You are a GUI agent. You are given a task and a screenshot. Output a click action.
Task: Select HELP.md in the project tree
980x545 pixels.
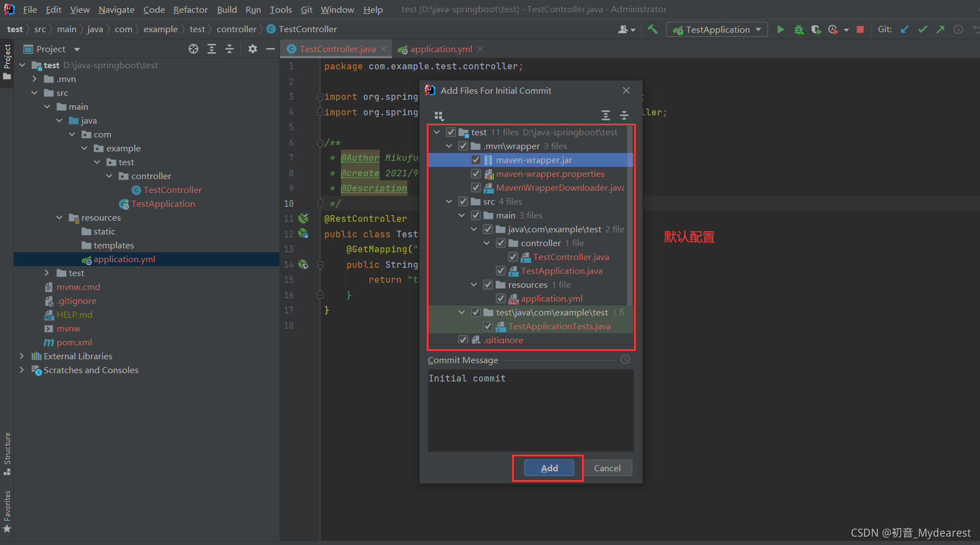(74, 314)
